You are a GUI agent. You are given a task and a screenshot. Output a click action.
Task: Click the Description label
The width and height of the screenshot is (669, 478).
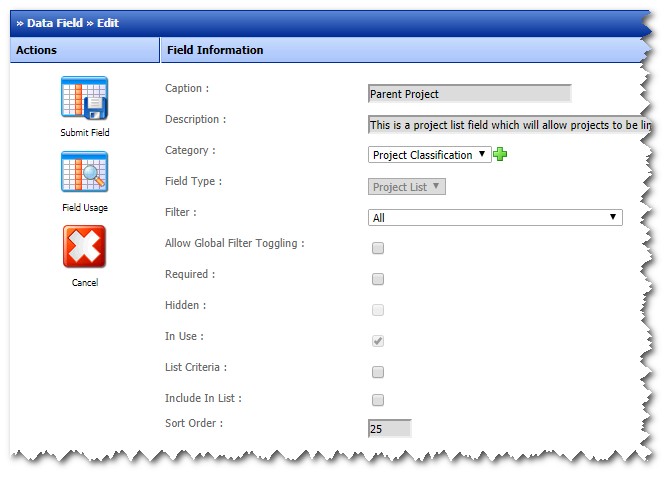pos(195,120)
